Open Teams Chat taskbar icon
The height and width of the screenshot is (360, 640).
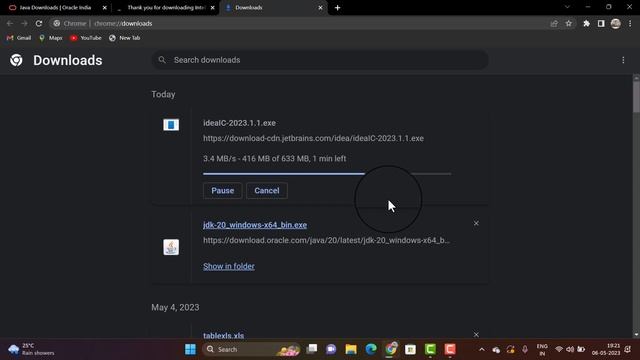(x=331, y=349)
